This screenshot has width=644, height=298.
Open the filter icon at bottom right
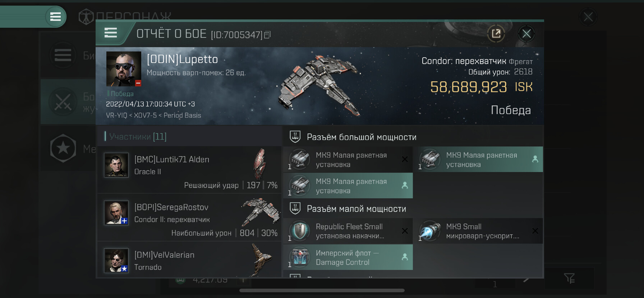pos(569,278)
